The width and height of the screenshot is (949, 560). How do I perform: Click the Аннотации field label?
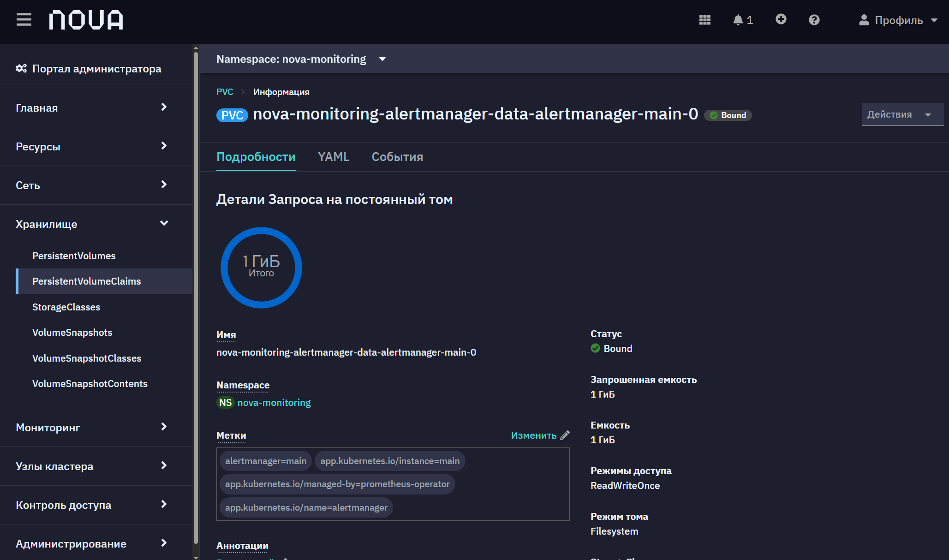242,545
